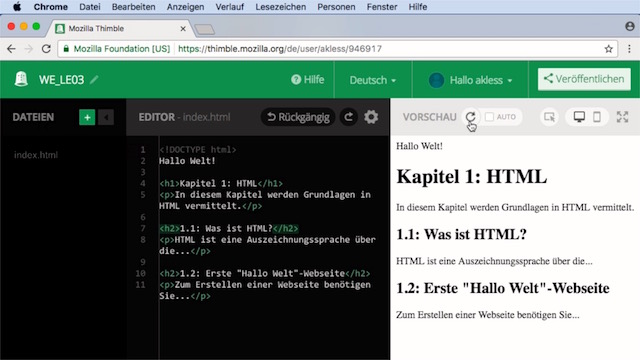
Task: Click the redo arrow button
Action: 349,117
